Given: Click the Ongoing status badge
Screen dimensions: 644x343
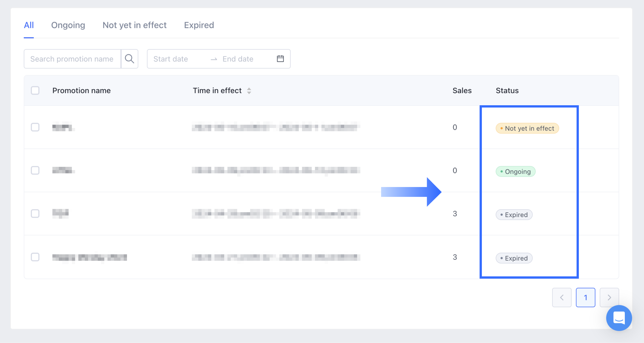Looking at the screenshot, I should pos(515,172).
